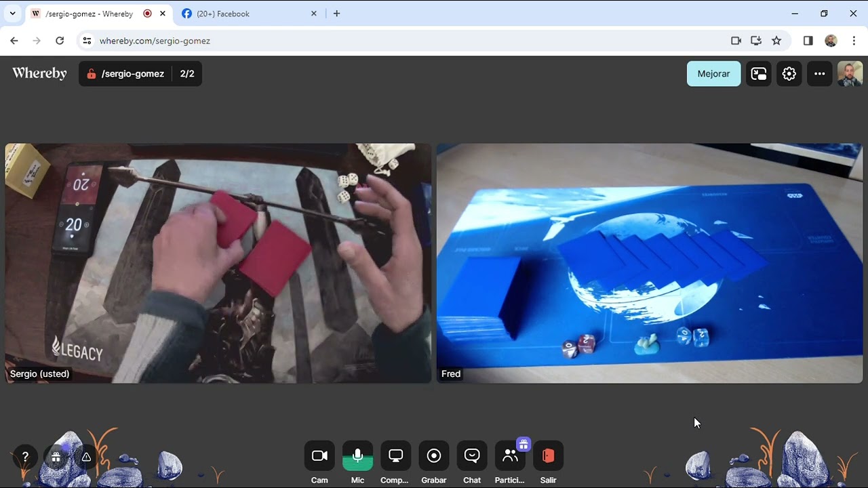Screen dimensions: 868x488
Task: Click the 2/2 participant count
Action: (x=187, y=74)
